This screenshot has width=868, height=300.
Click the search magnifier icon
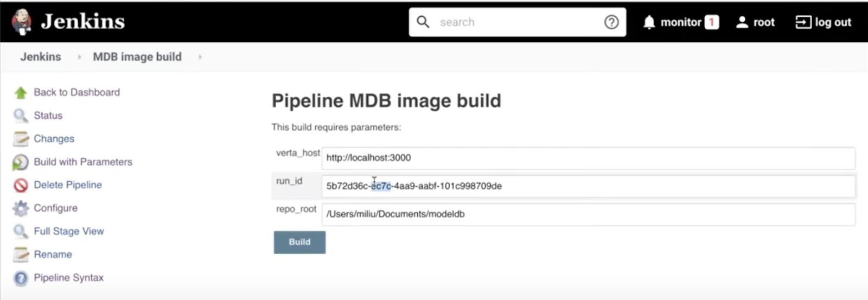click(x=423, y=22)
